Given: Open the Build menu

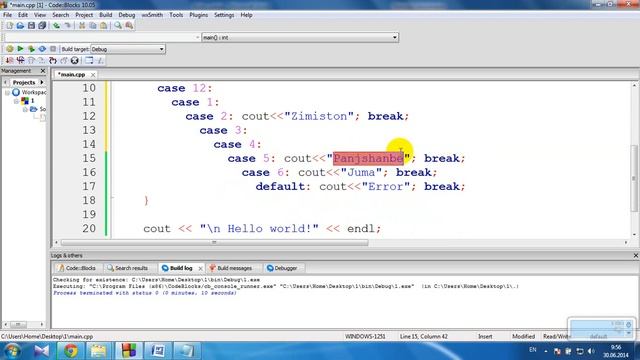Looking at the screenshot, I should point(106,15).
